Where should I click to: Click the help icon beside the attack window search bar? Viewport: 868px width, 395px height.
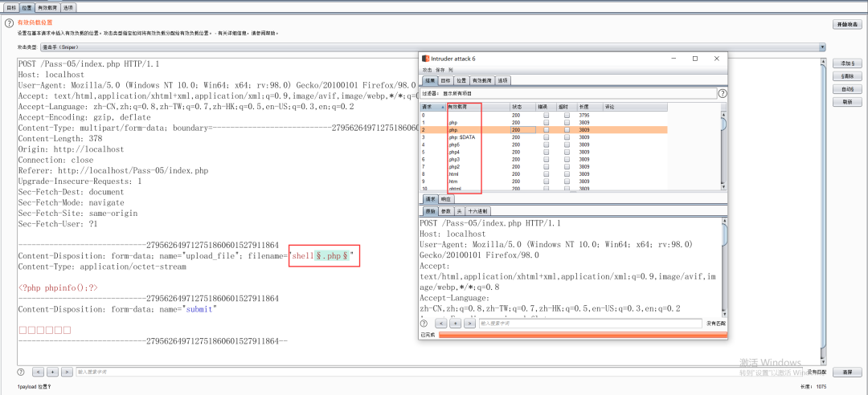[x=424, y=324]
